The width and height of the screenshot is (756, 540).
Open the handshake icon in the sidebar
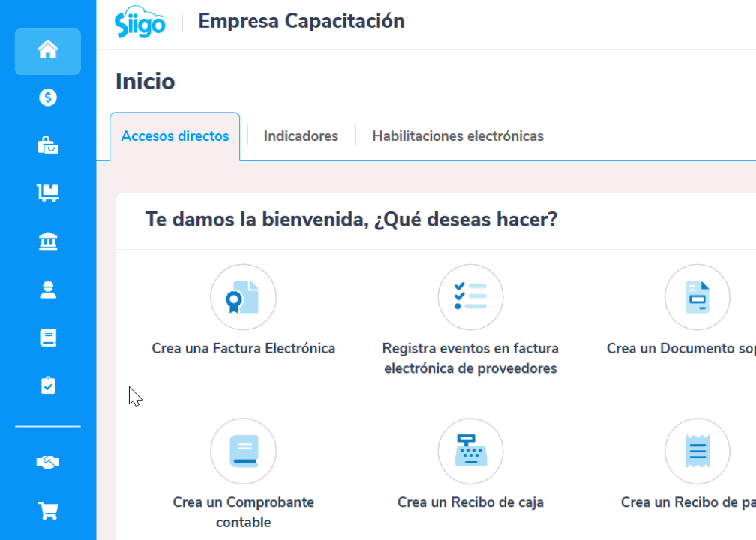point(48,463)
